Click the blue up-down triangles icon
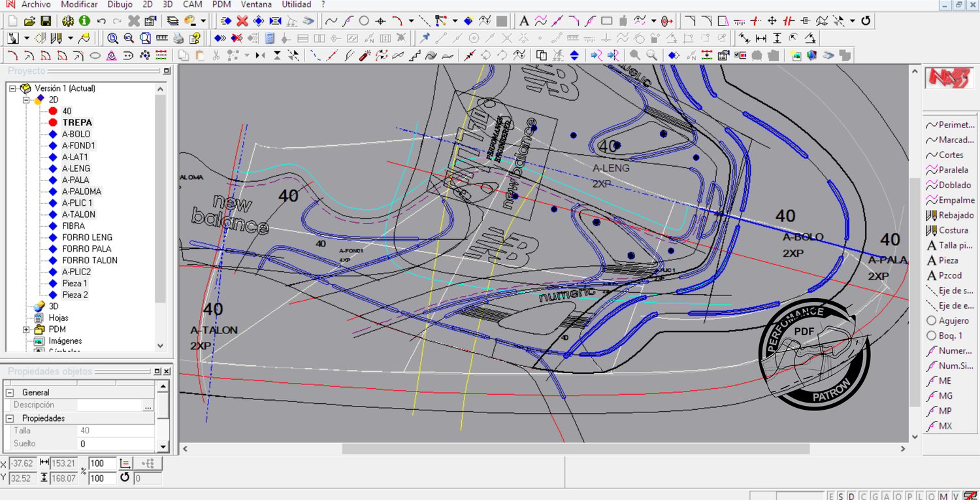 click(x=574, y=56)
